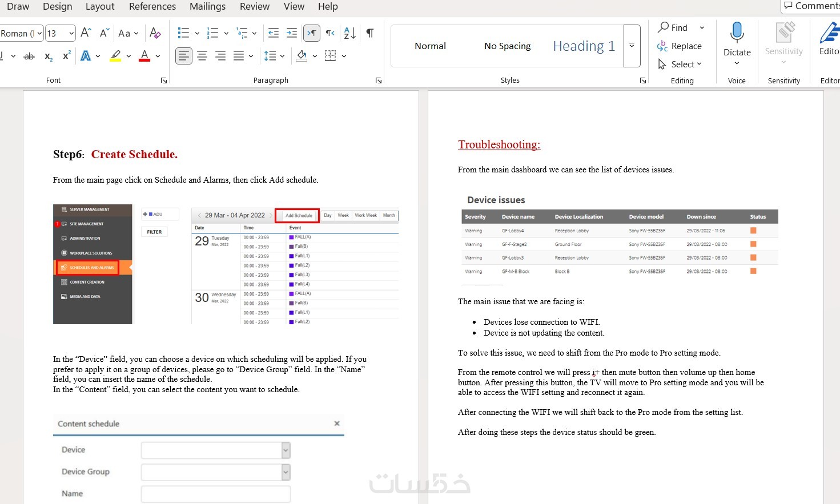The height and width of the screenshot is (504, 840).
Task: Open the Styles pane launcher
Action: click(x=643, y=80)
